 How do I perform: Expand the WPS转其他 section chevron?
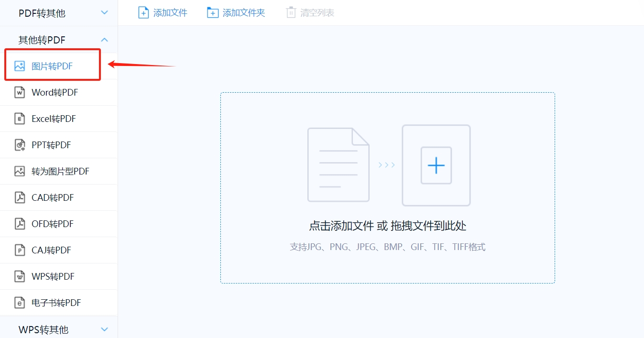(105, 329)
